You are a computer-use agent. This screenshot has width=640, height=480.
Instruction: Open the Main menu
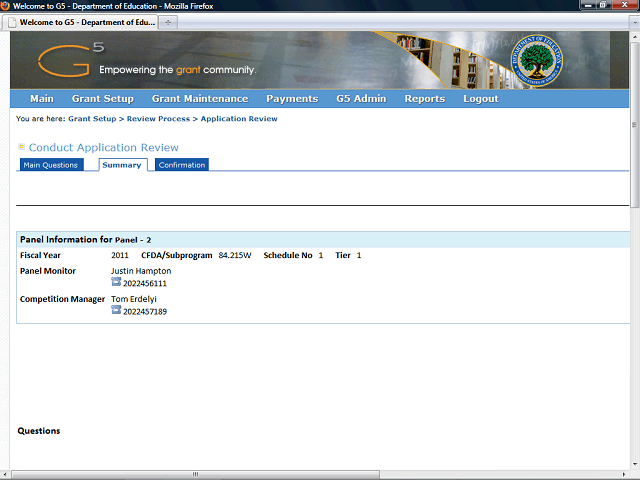click(x=42, y=99)
